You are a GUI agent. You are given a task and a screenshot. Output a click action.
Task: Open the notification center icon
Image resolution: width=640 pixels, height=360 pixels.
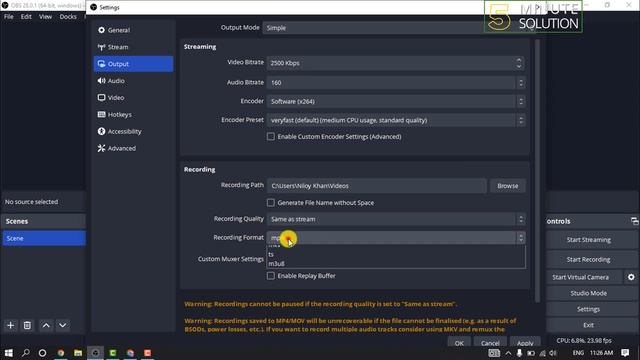point(625,353)
